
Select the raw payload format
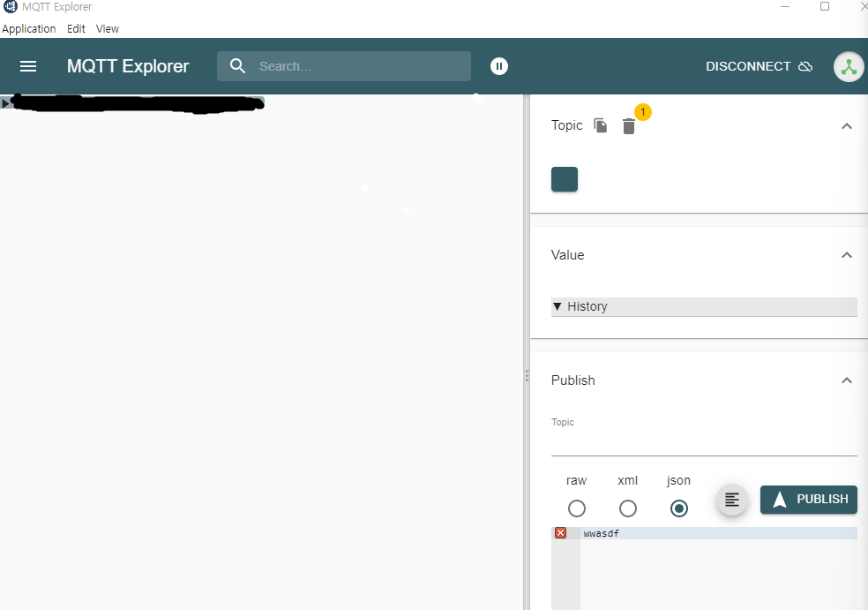[576, 508]
